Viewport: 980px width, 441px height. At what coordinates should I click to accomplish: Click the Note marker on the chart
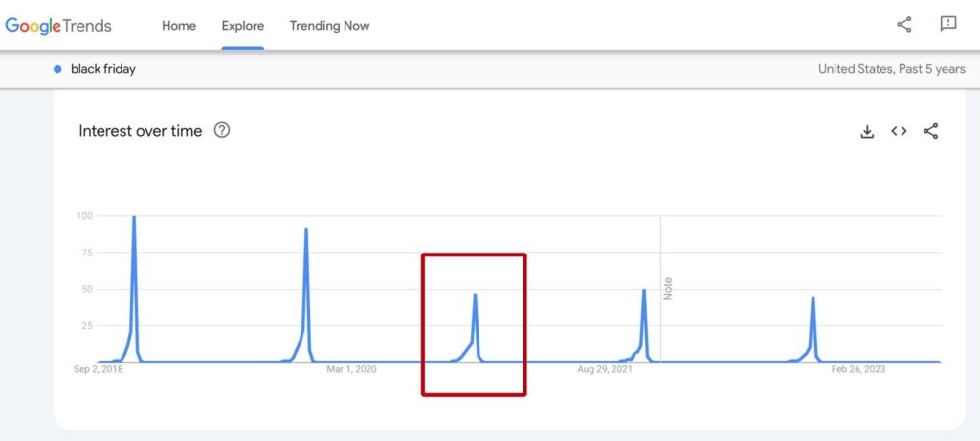coord(667,289)
